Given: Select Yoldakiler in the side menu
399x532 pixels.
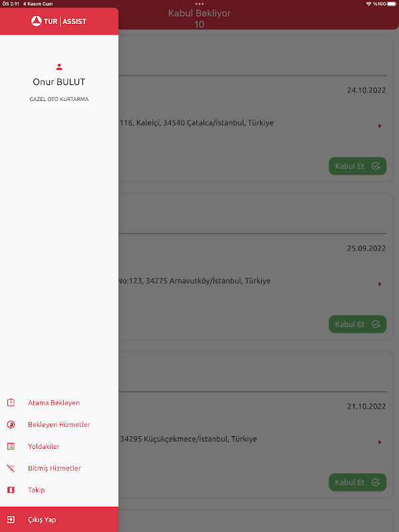Looking at the screenshot, I should pyautogui.click(x=44, y=446).
